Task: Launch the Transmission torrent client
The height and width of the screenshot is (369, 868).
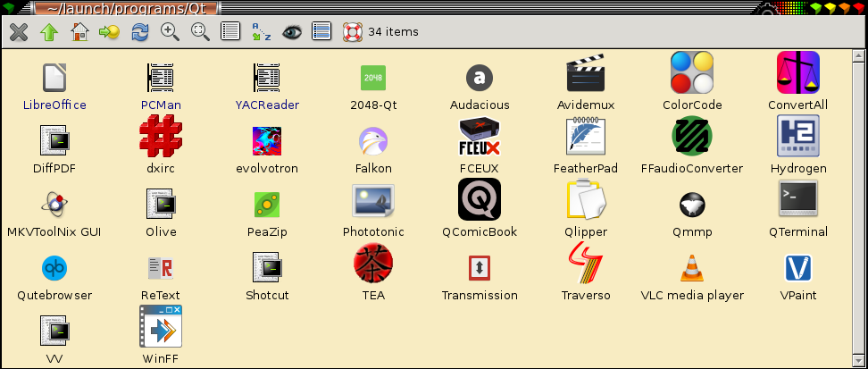Action: pos(480,268)
